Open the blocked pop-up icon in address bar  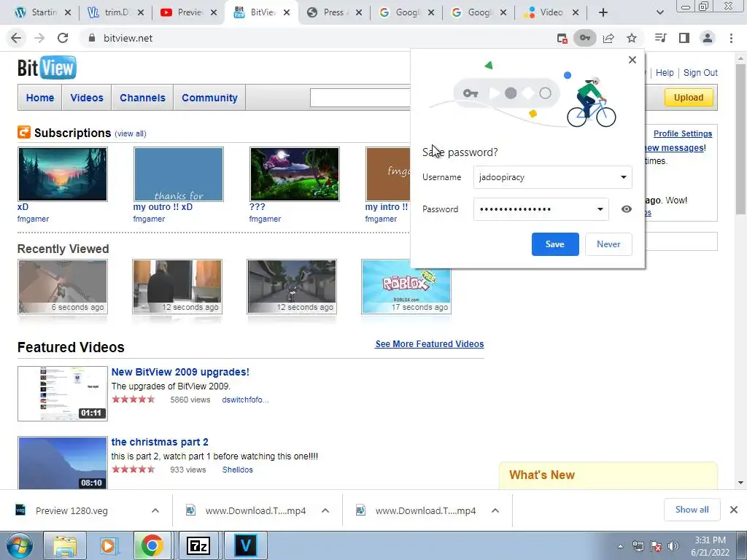click(x=562, y=39)
